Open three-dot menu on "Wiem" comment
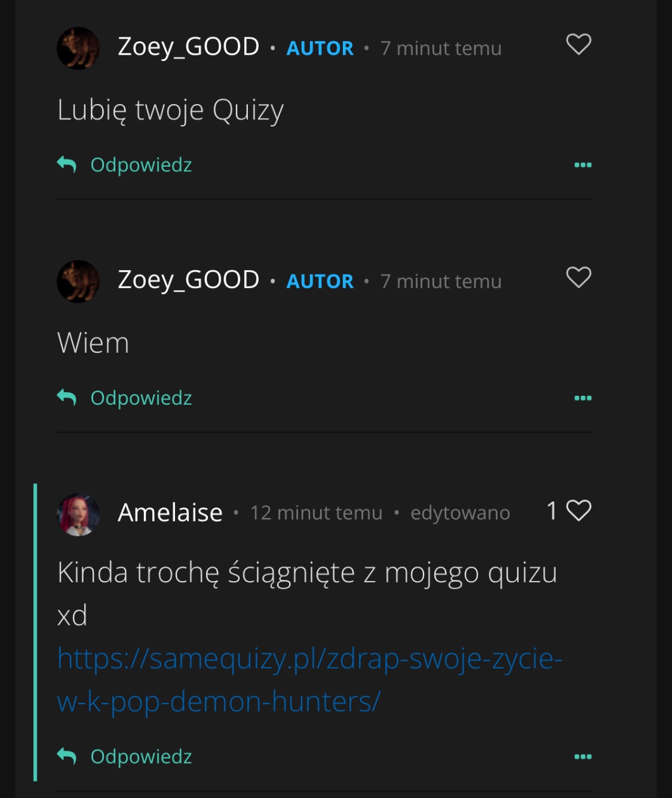Screen dimensions: 672x798 click(583, 398)
